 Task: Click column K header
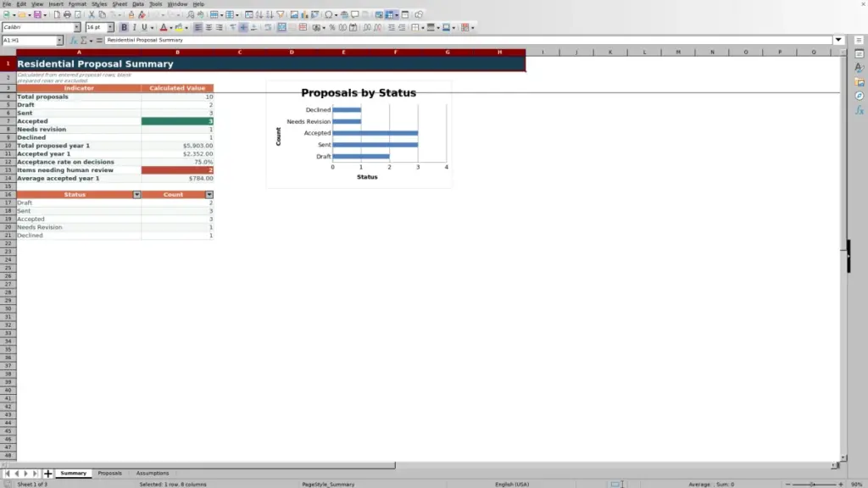tap(610, 52)
